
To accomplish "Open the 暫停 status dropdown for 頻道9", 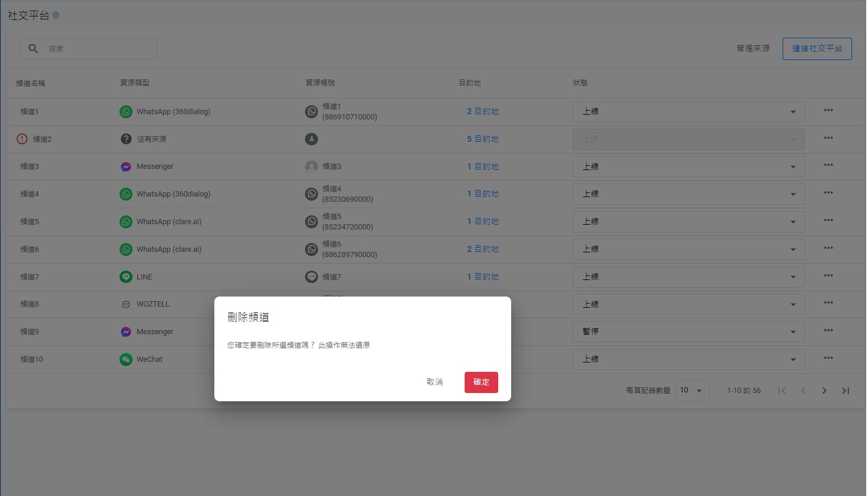I will coord(688,331).
